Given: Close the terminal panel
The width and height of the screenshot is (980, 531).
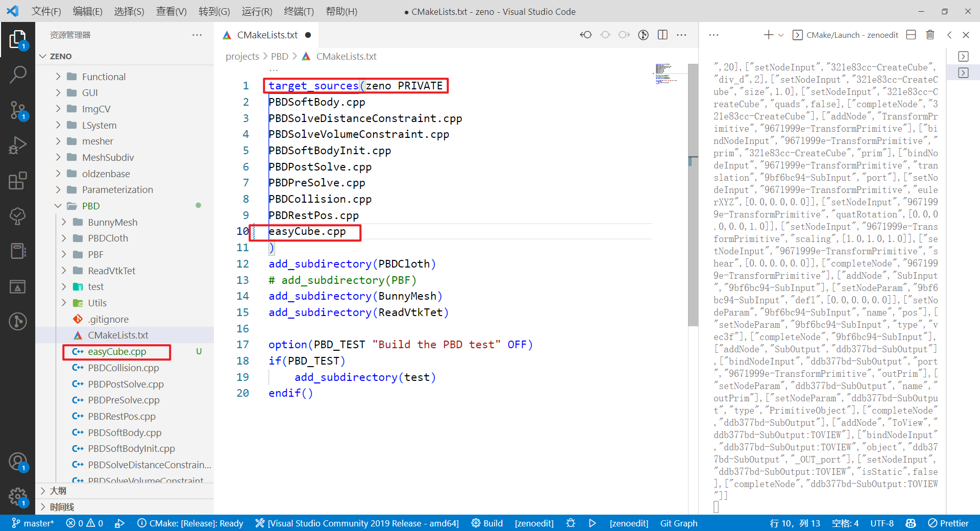Looking at the screenshot, I should (966, 35).
